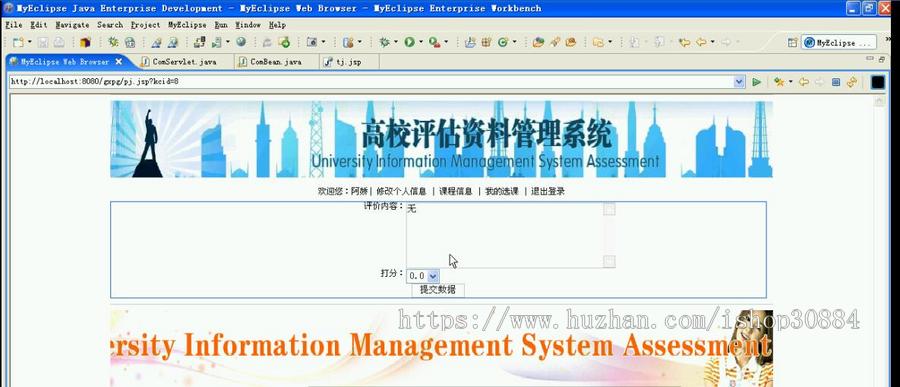Switch to the MyEclipse perspective button

pyautogui.click(x=839, y=42)
